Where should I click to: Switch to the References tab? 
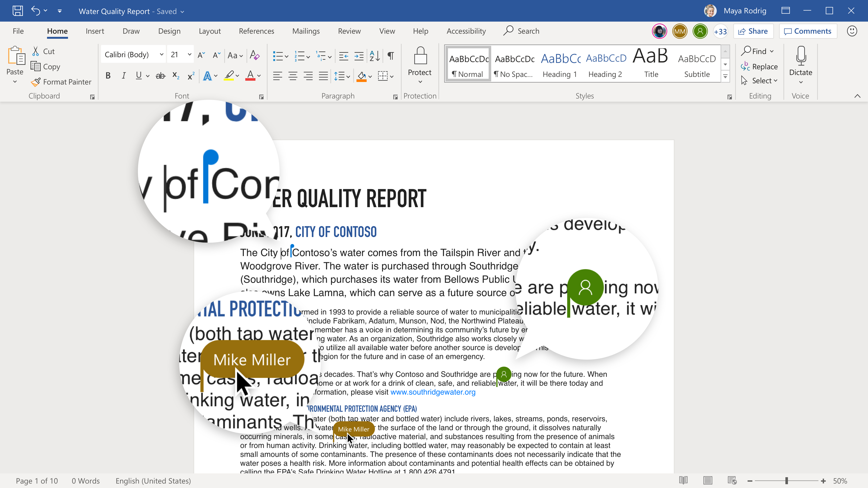coord(257,31)
